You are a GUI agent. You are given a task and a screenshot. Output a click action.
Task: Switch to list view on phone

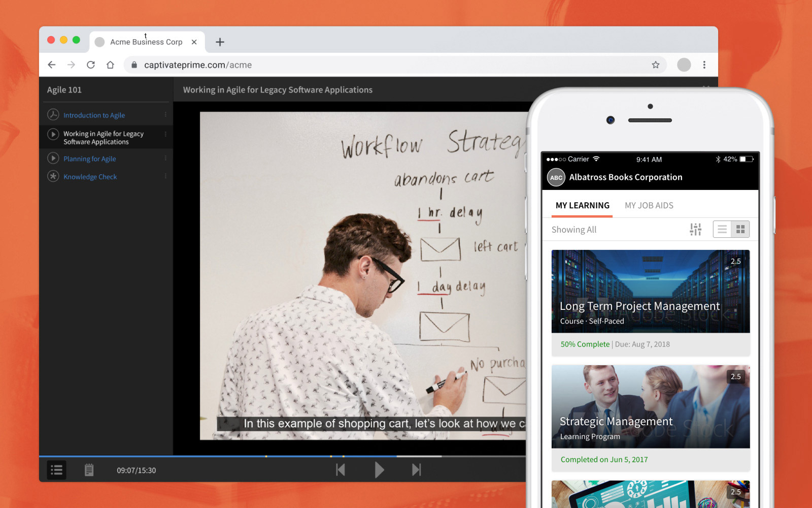(x=722, y=230)
